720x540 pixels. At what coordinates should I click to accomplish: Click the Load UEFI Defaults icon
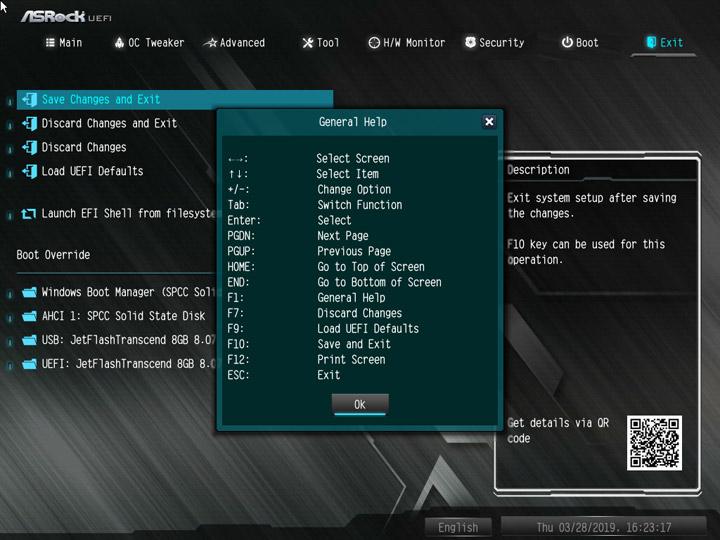point(29,171)
